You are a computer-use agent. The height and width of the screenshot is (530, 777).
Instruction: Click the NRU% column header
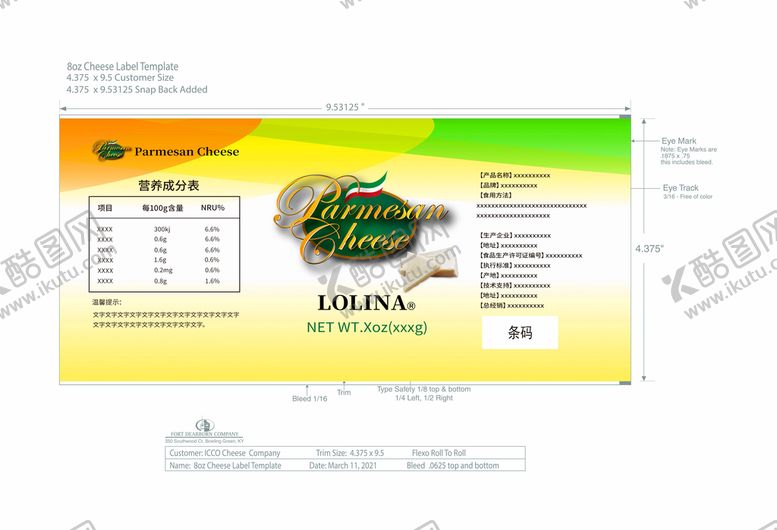pos(213,208)
